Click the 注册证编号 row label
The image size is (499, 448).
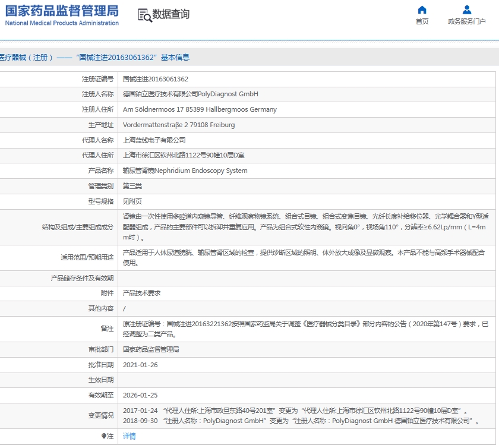(x=97, y=79)
